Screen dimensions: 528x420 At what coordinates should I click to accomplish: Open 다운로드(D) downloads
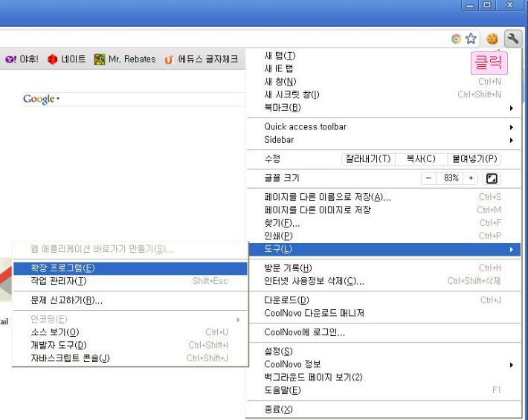coord(384,300)
